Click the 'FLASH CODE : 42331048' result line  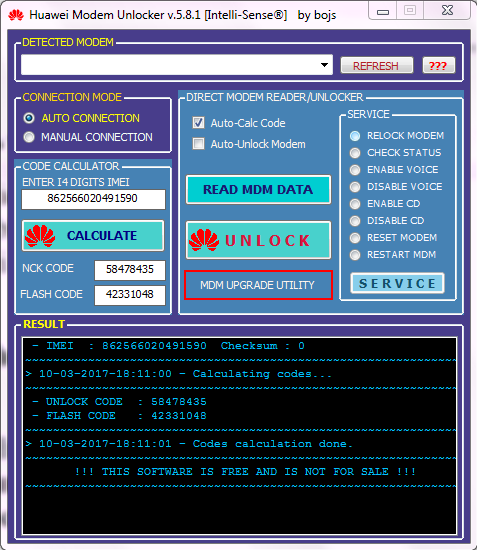(x=119, y=416)
